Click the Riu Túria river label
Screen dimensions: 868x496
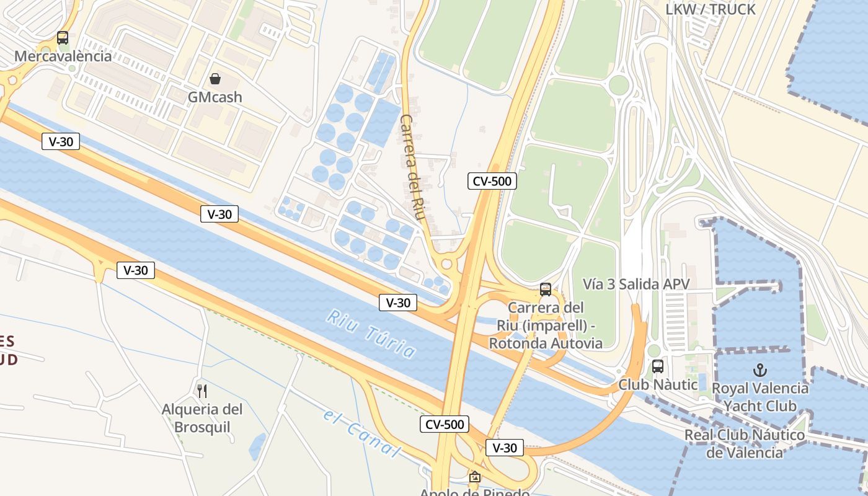pos(371,334)
